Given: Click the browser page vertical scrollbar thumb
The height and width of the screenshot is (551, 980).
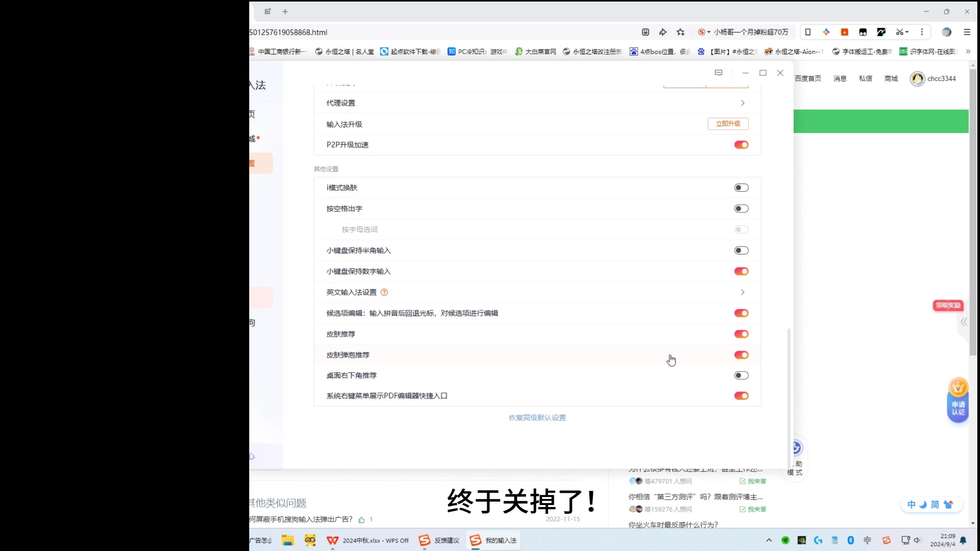Looking at the screenshot, I should [973, 212].
